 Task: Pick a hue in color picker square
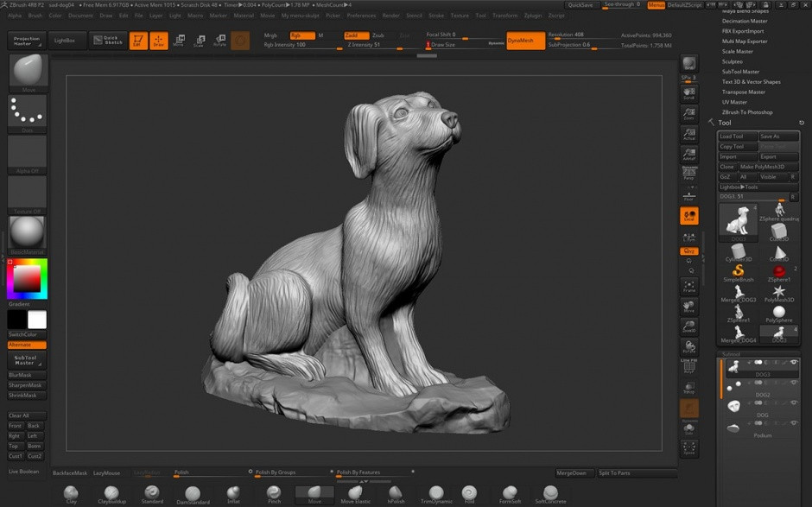(x=27, y=279)
